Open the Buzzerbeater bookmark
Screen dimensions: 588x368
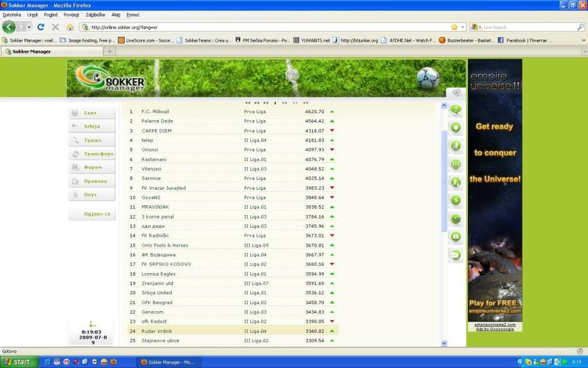click(x=467, y=40)
